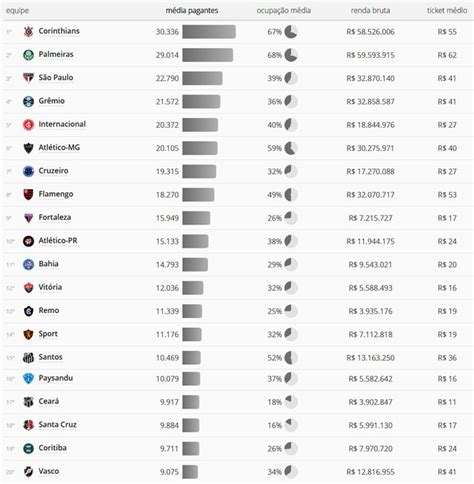474x484 pixels.
Task: Click the Santos striped crest icon
Action: pos(28,358)
